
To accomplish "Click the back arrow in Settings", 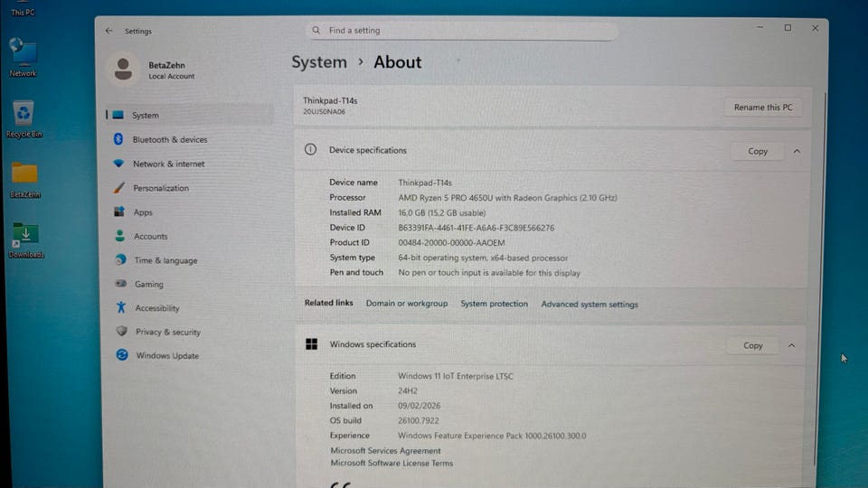I will (x=109, y=31).
